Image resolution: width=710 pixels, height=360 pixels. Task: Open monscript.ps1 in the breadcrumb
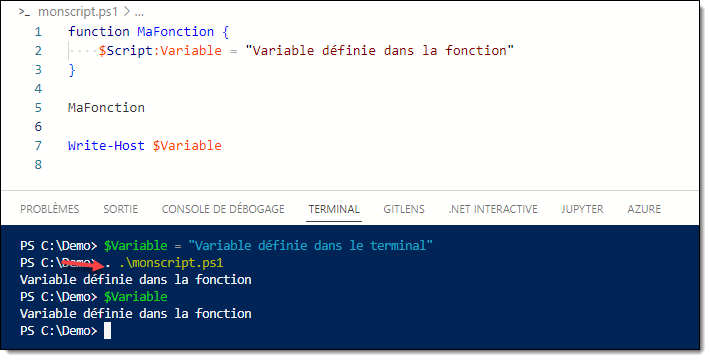click(x=77, y=12)
